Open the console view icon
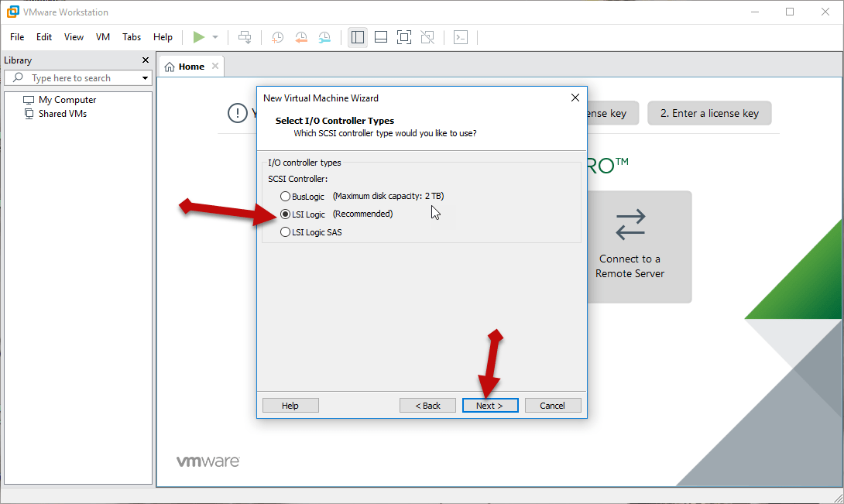This screenshot has height=504, width=844. coord(461,37)
